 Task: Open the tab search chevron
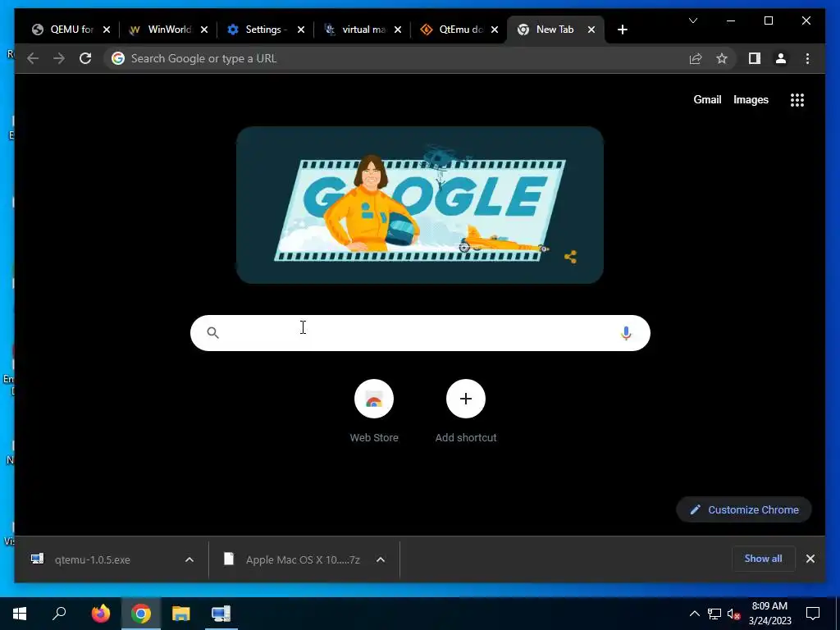(x=692, y=21)
